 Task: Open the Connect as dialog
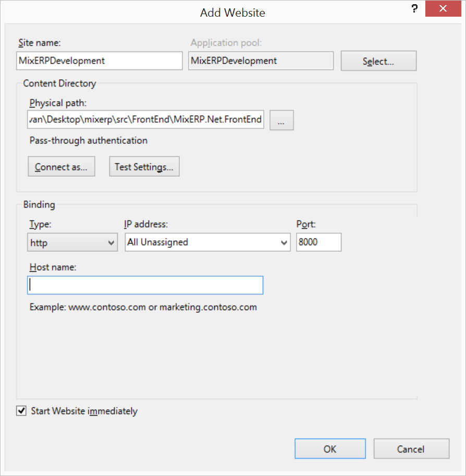tap(62, 167)
